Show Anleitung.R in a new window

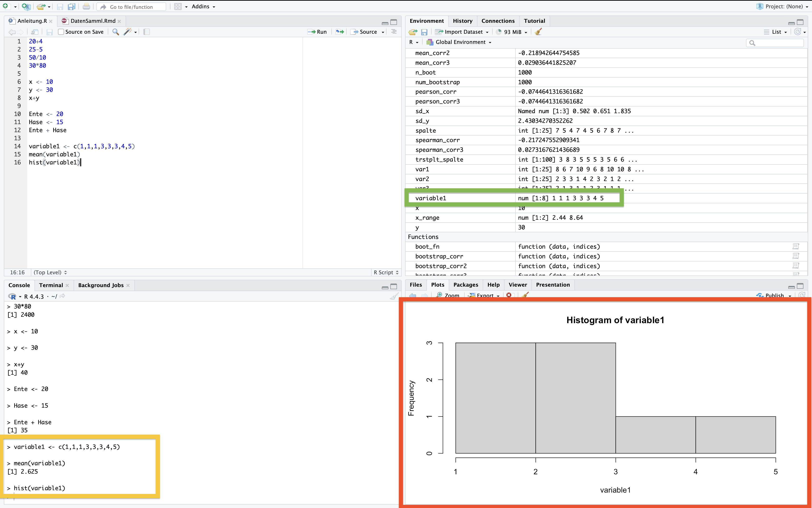pyautogui.click(x=35, y=32)
